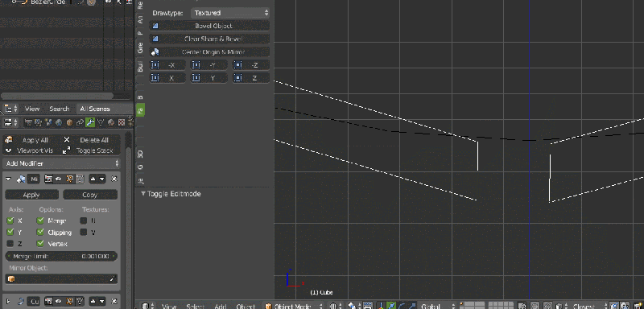Open the Object Data properties tab (triangle icon)

point(101,122)
